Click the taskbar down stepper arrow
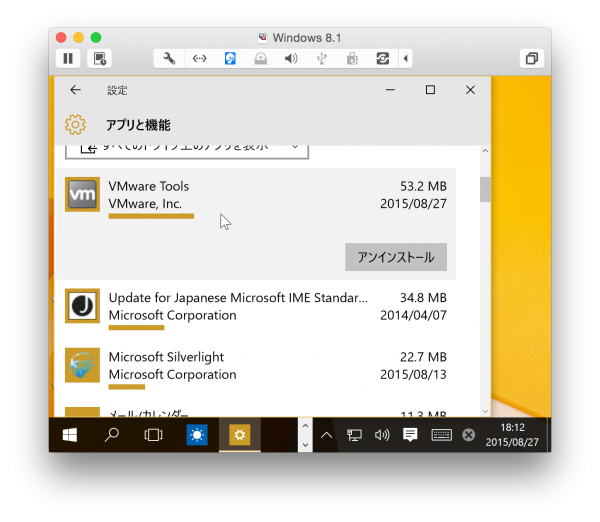 (x=305, y=445)
